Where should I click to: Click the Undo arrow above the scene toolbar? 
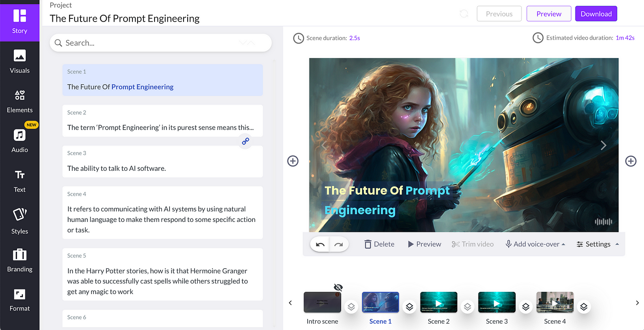pyautogui.click(x=320, y=244)
